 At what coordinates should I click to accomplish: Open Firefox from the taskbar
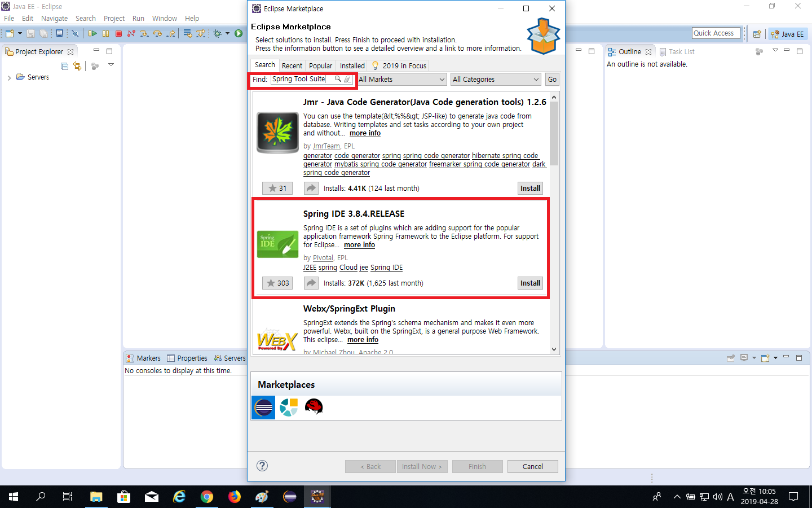pyautogui.click(x=235, y=497)
